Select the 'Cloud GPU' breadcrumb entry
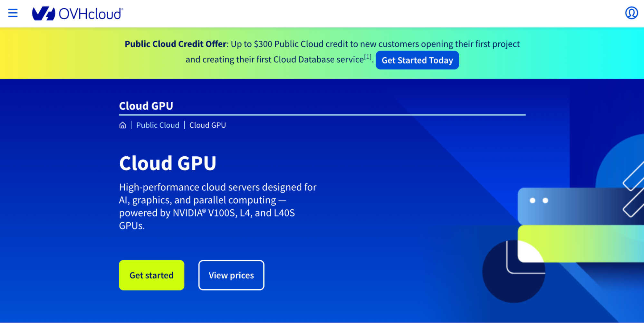This screenshot has height=323, width=644. [207, 125]
